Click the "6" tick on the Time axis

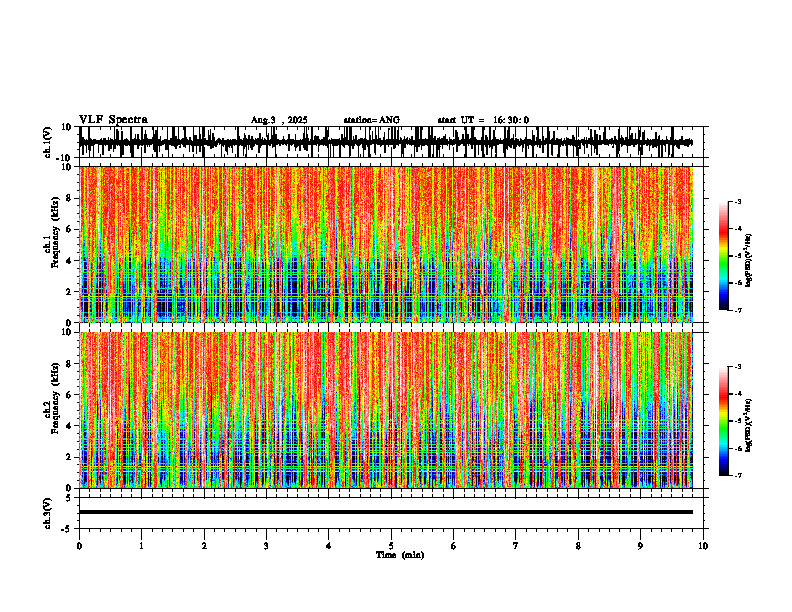454,546
